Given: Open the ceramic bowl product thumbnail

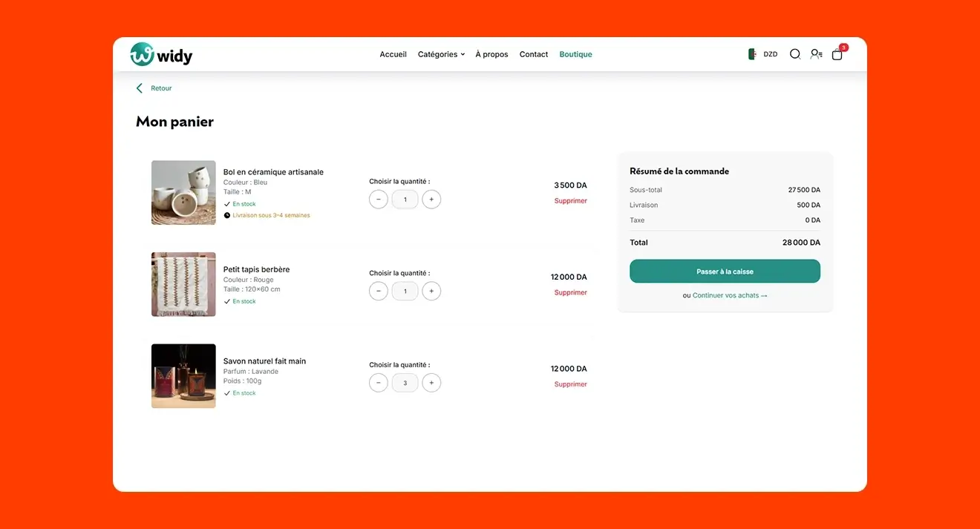Looking at the screenshot, I should pyautogui.click(x=183, y=193).
